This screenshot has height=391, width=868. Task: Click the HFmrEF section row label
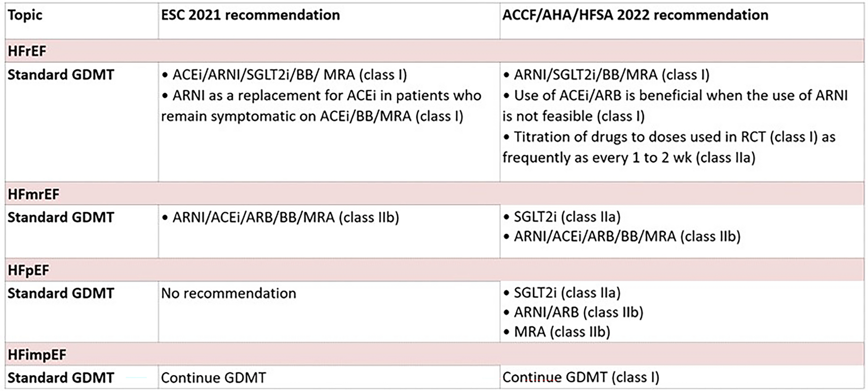coord(33,194)
